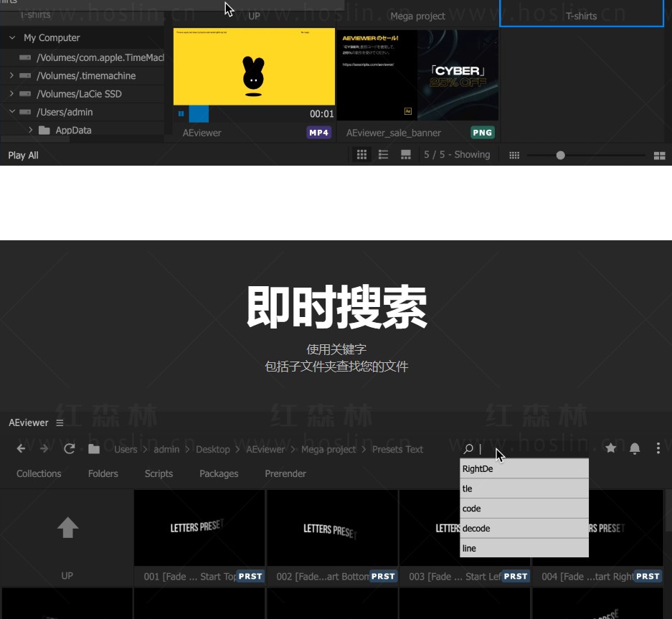Click the PNG format badge
Image resolution: width=672 pixels, height=619 pixels.
click(x=483, y=133)
